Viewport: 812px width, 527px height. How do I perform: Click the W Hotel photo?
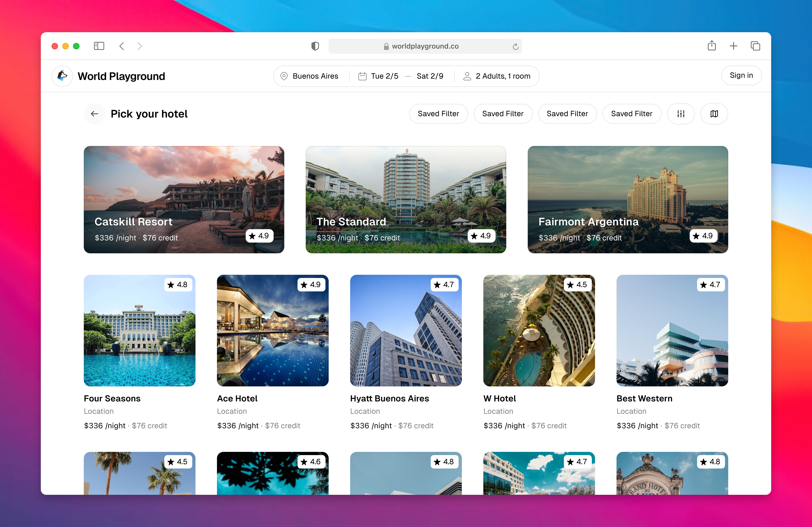pos(539,330)
